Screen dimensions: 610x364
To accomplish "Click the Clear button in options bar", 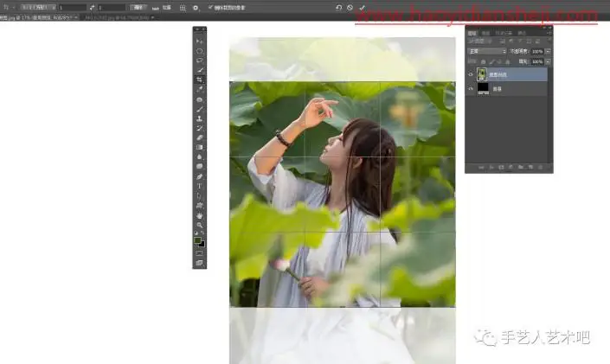I will tap(139, 8).
